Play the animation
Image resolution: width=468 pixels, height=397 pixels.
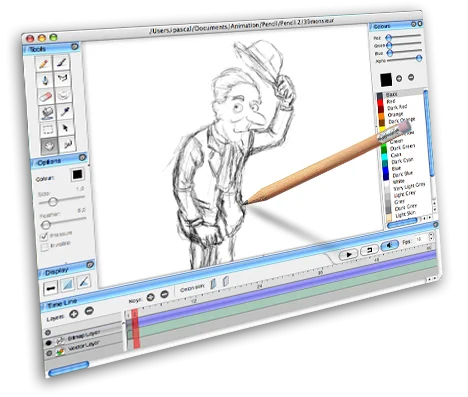click(x=348, y=255)
